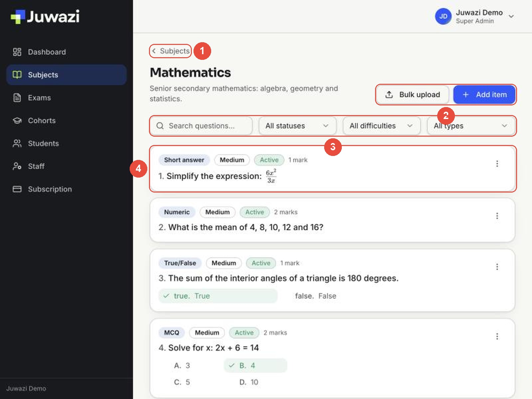Open the All statuses dropdown
This screenshot has height=399, width=532.
tap(298, 126)
